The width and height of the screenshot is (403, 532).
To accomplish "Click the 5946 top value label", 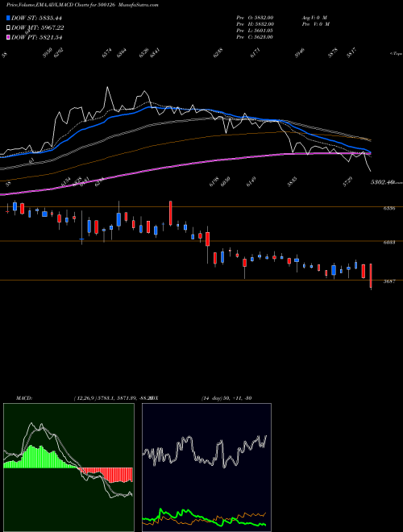I will 300,54.
